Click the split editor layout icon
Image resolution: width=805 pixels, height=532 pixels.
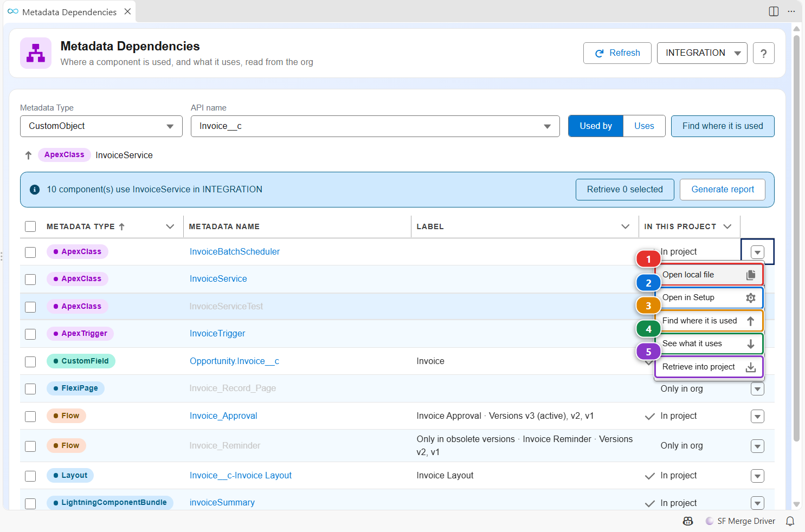(x=774, y=11)
